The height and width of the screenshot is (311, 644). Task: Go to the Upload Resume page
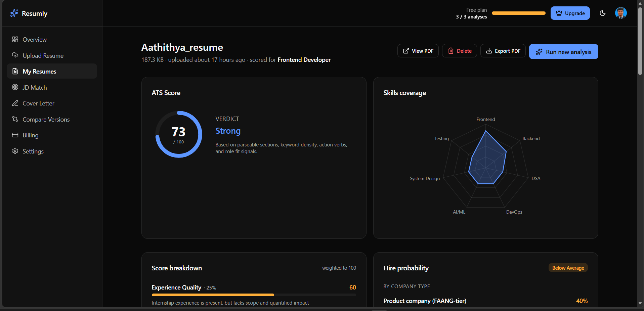coord(52,55)
